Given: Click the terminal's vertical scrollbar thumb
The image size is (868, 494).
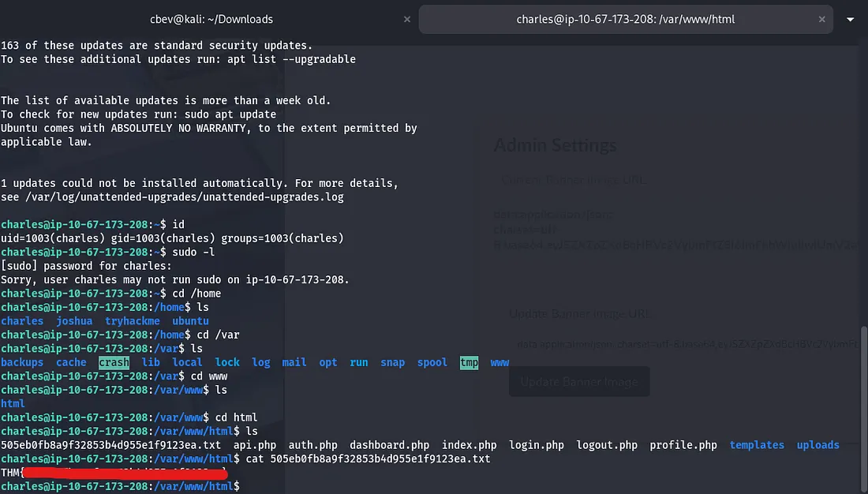Looking at the screenshot, I should coord(863,395).
